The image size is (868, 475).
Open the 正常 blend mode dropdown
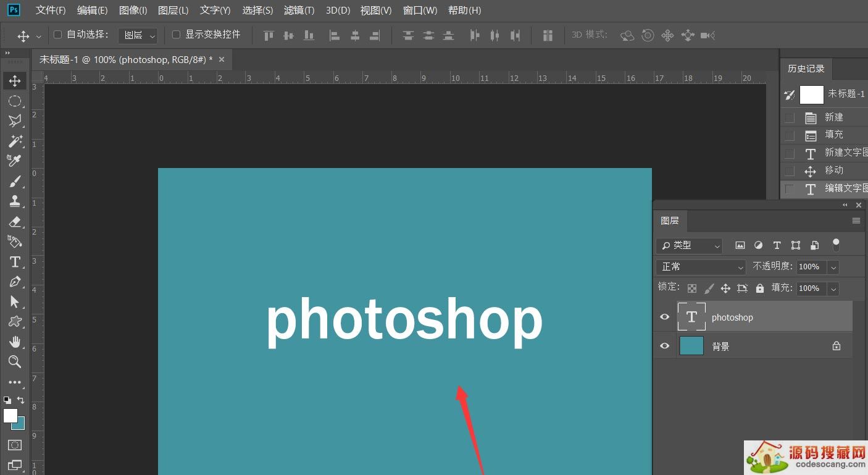[x=701, y=267]
